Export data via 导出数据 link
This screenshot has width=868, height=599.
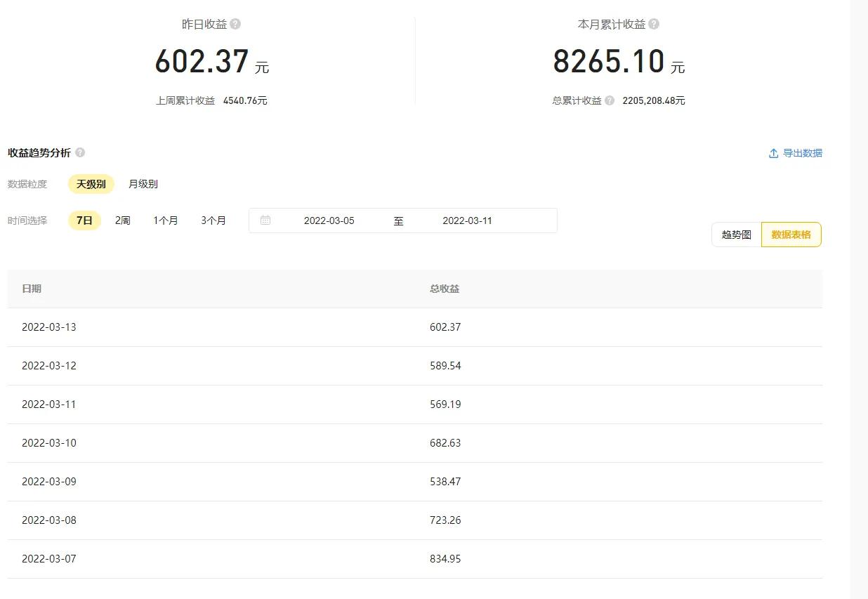(803, 153)
